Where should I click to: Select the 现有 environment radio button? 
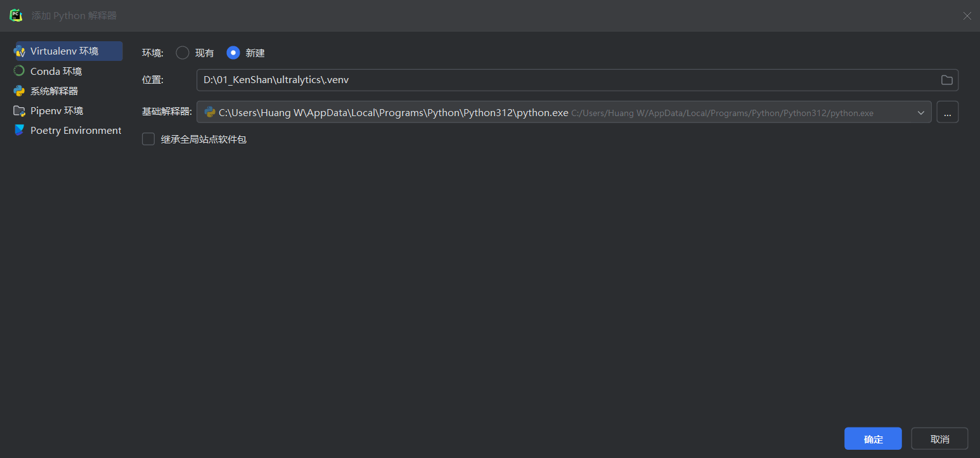coord(183,53)
